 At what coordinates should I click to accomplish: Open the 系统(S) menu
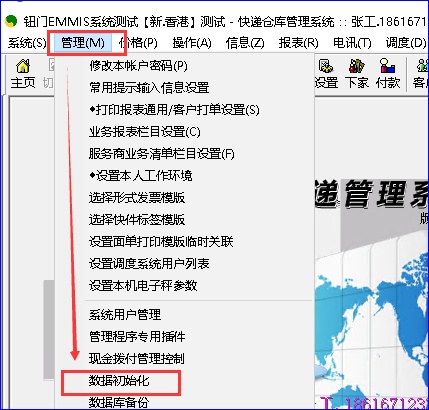pos(27,43)
